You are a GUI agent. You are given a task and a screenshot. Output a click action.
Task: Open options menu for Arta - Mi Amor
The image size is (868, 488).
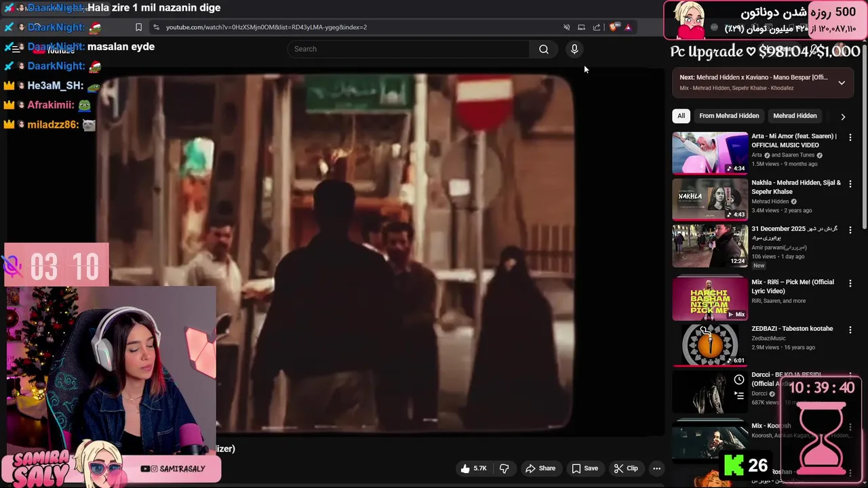850,137
